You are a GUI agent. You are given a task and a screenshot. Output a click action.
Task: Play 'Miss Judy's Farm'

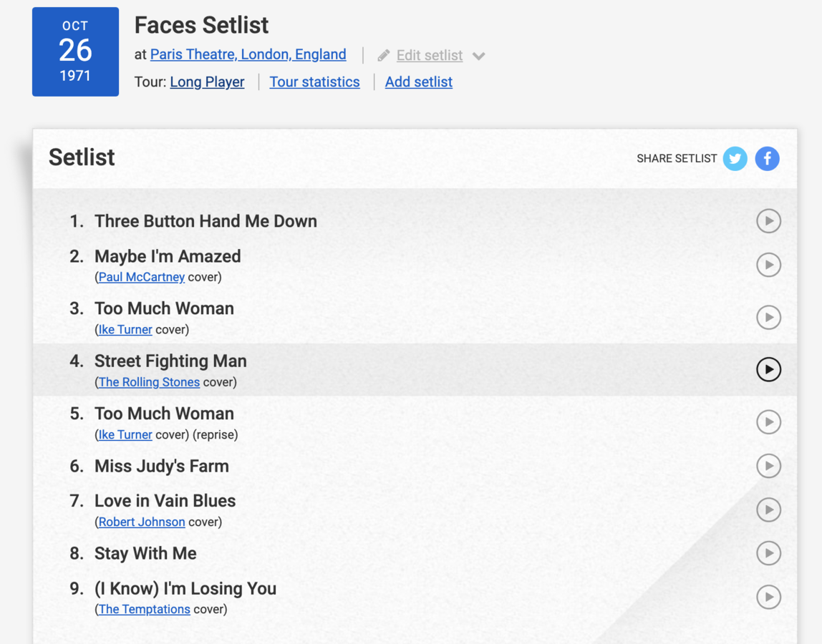(768, 466)
